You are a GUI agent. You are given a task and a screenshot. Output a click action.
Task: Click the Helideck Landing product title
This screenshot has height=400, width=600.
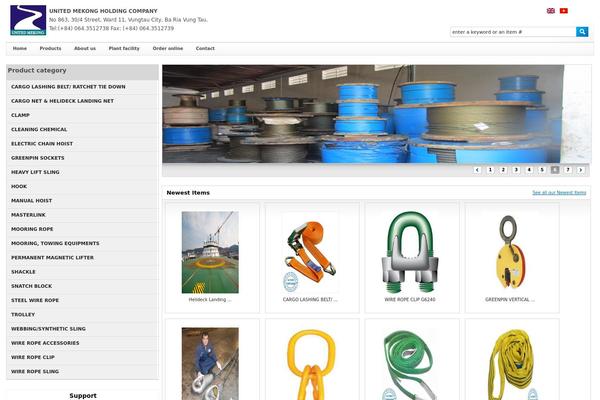(210, 300)
